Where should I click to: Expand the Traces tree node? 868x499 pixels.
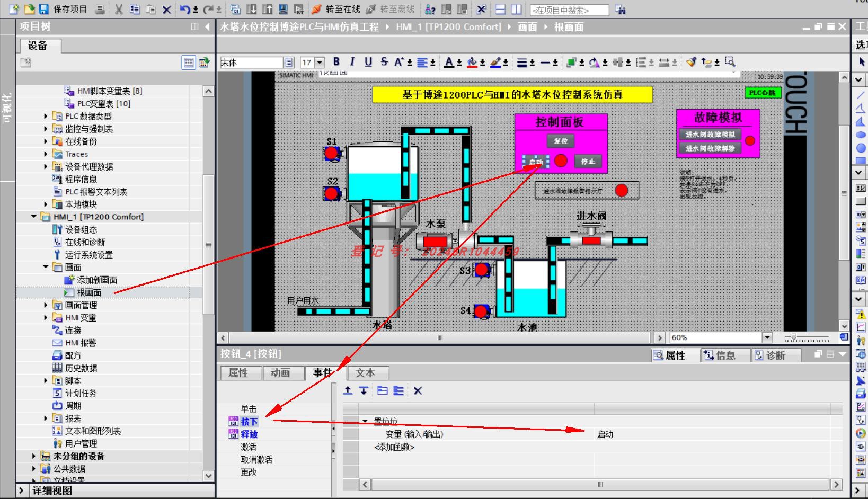tap(46, 154)
